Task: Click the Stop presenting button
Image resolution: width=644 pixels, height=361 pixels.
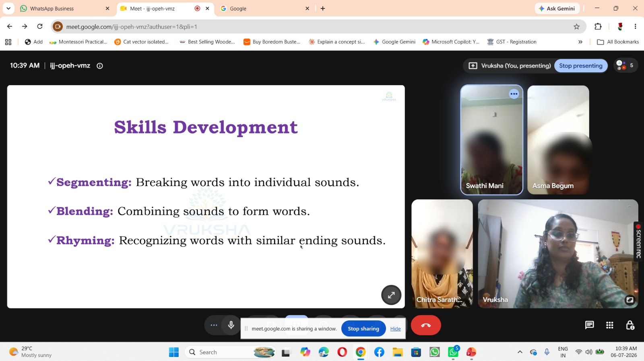Action: pyautogui.click(x=580, y=66)
